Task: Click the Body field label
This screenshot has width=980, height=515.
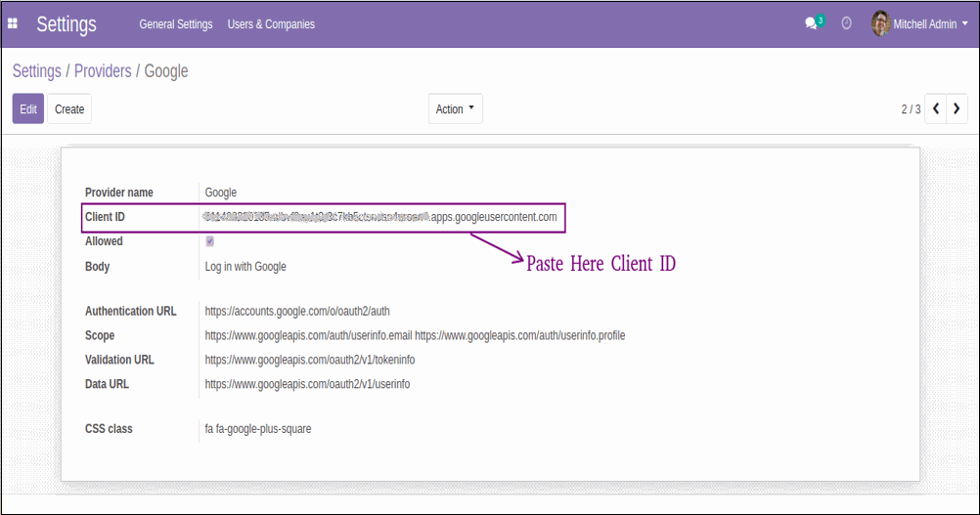Action: point(98,267)
